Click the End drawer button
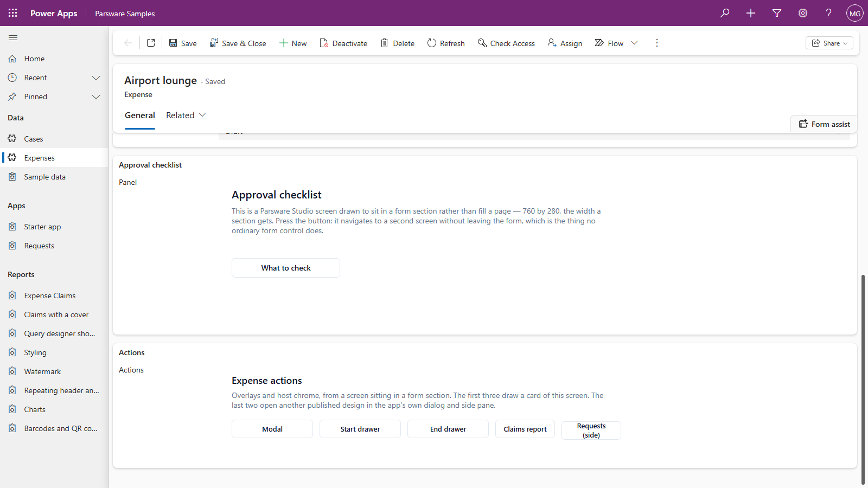Image resolution: width=868 pixels, height=488 pixels. [448, 429]
